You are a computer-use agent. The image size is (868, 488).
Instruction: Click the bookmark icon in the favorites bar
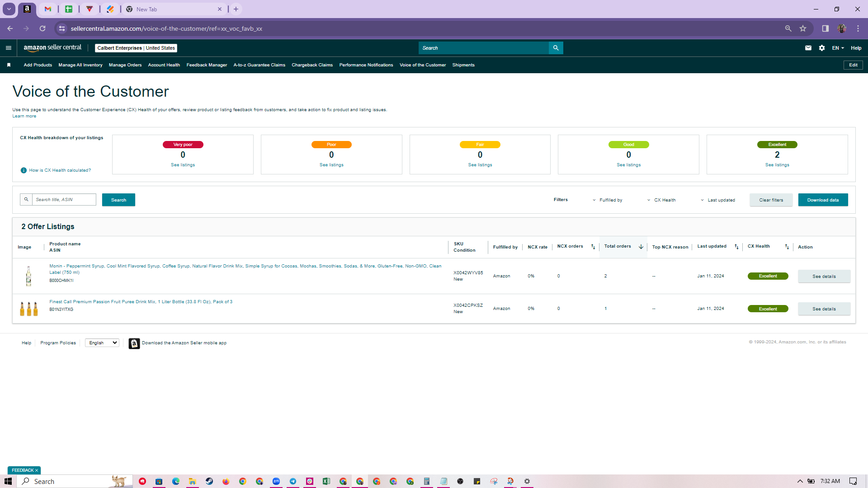9,65
